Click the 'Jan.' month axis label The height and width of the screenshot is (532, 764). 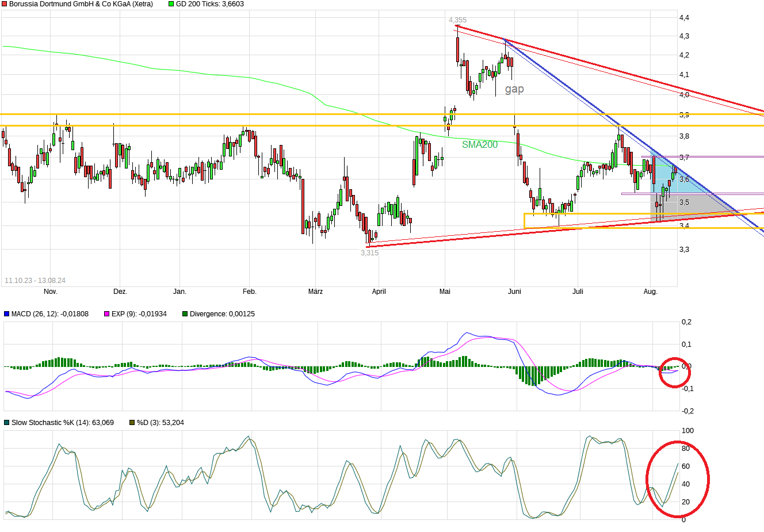[x=180, y=292]
